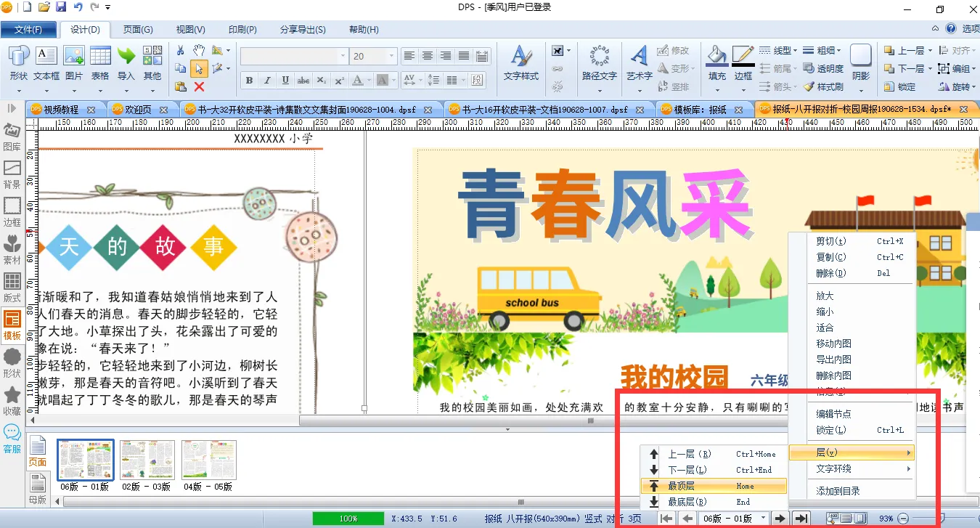Jump to last page arrow in status bar
The image size is (980, 528).
(x=801, y=518)
